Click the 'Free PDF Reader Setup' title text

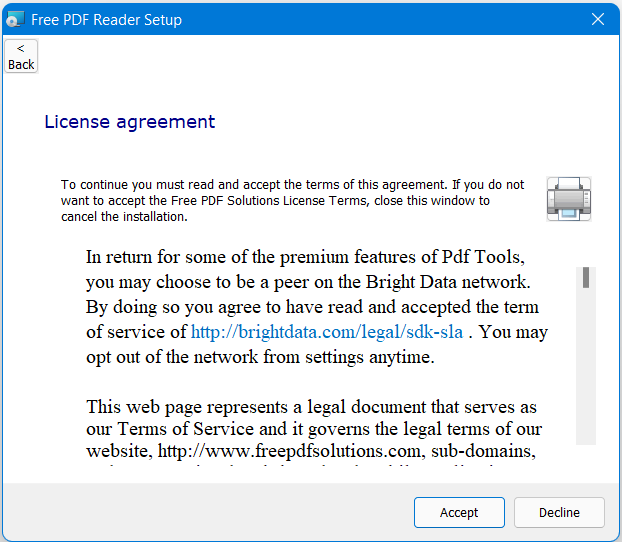coord(106,20)
